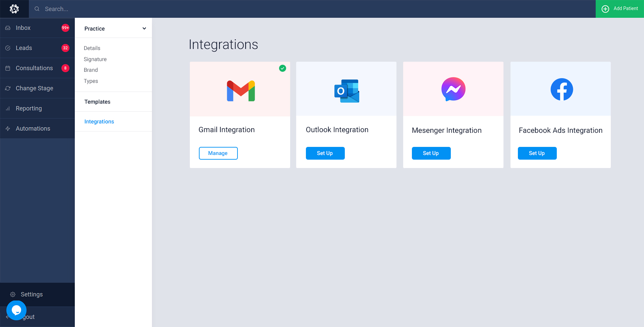Open Consultations in the sidebar

(x=37, y=68)
